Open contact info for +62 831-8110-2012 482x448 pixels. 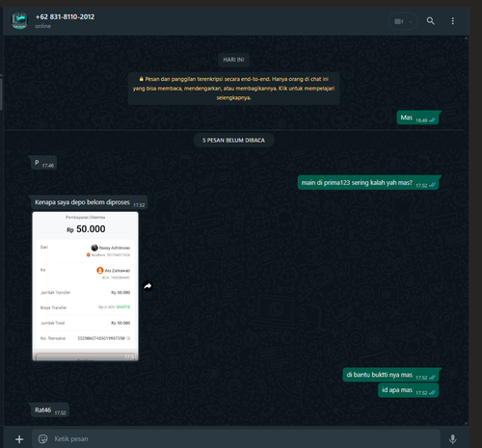pyautogui.click(x=65, y=16)
